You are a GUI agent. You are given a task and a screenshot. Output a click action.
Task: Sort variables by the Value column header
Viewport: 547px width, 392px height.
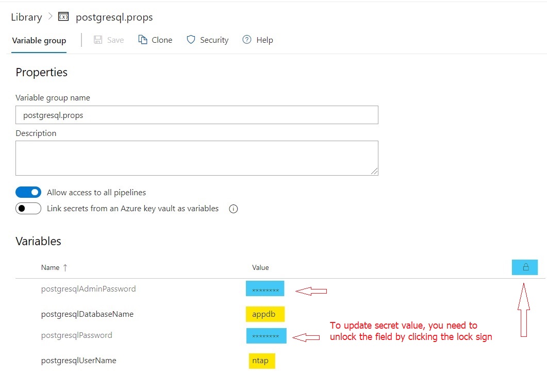coord(260,267)
